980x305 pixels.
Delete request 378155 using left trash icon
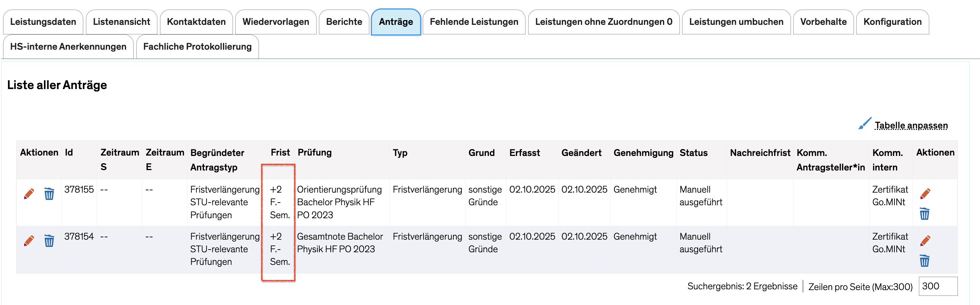click(x=49, y=194)
